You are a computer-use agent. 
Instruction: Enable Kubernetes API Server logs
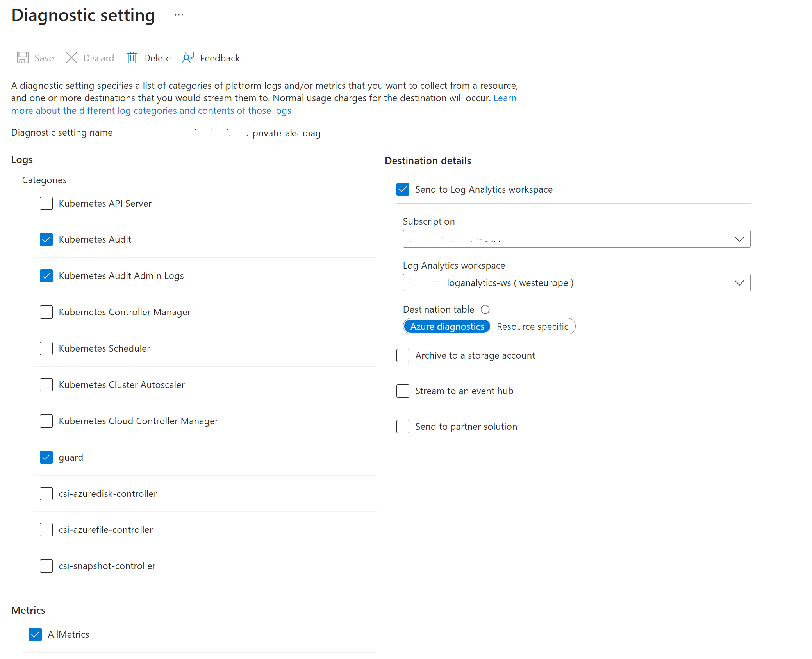coord(46,204)
